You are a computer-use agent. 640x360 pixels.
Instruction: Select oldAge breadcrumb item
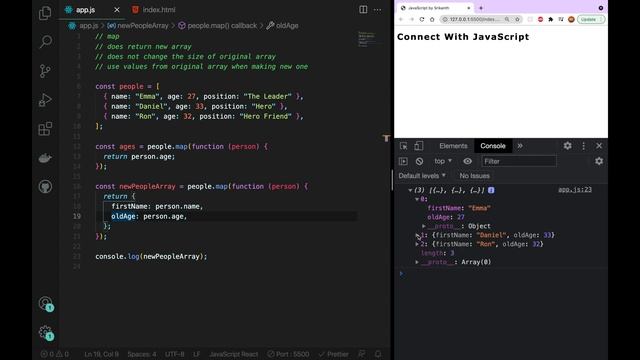coord(287,26)
